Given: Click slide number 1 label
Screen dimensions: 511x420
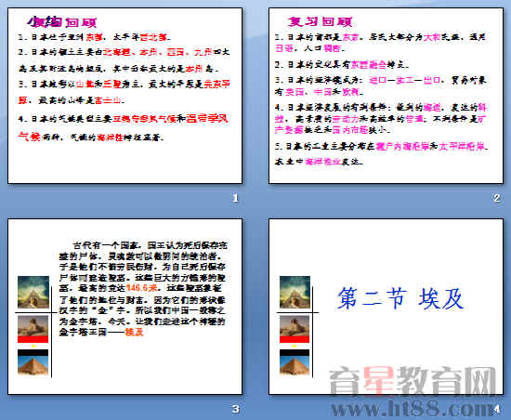Looking at the screenshot, I should pos(235,198).
